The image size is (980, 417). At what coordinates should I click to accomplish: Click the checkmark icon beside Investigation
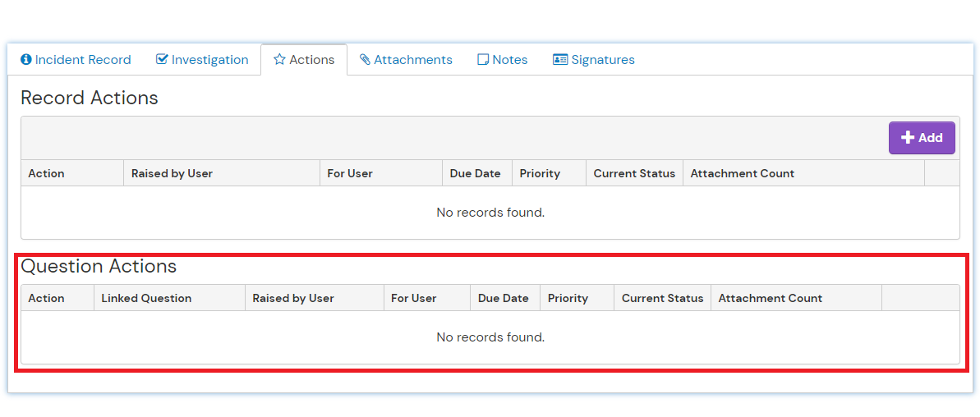pos(162,60)
